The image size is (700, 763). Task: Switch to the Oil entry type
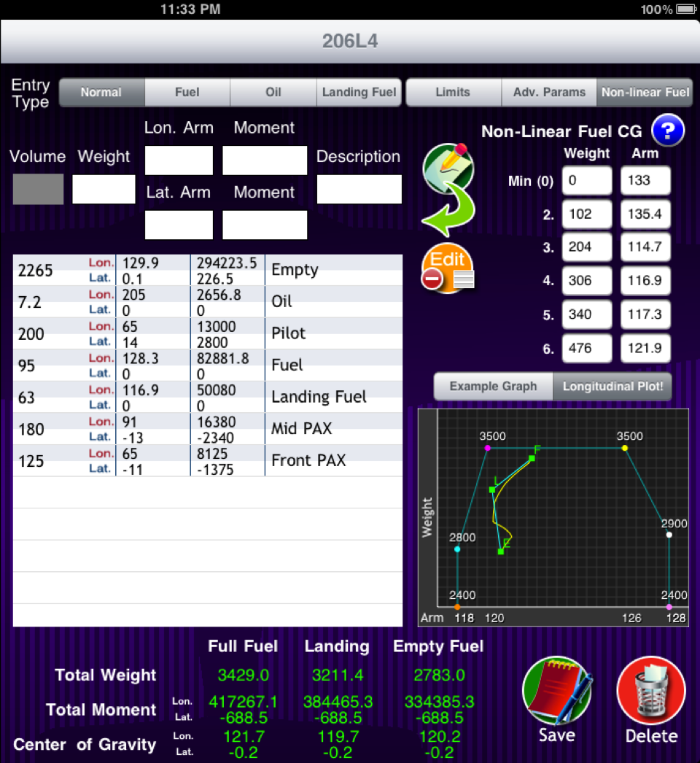tap(273, 92)
